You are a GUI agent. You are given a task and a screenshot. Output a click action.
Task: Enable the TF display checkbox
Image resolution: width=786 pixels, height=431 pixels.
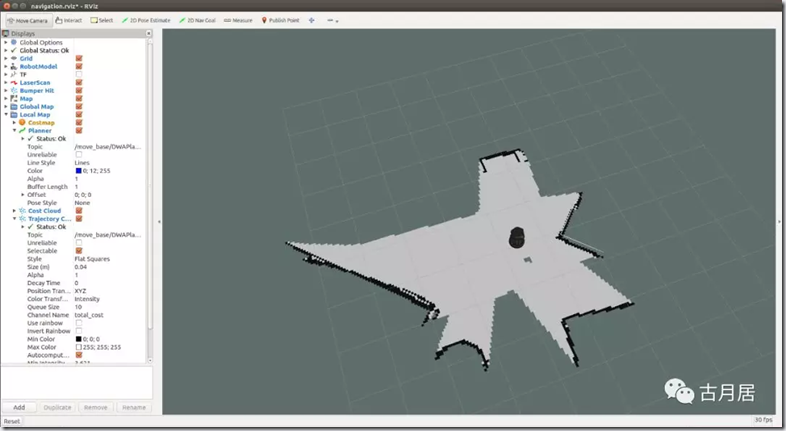(x=79, y=74)
